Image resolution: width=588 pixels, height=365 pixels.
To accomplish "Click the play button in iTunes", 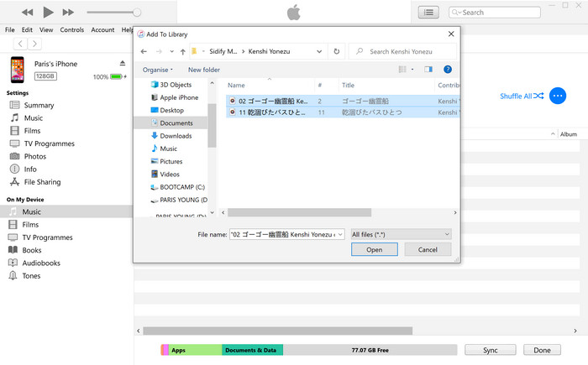I will [48, 13].
